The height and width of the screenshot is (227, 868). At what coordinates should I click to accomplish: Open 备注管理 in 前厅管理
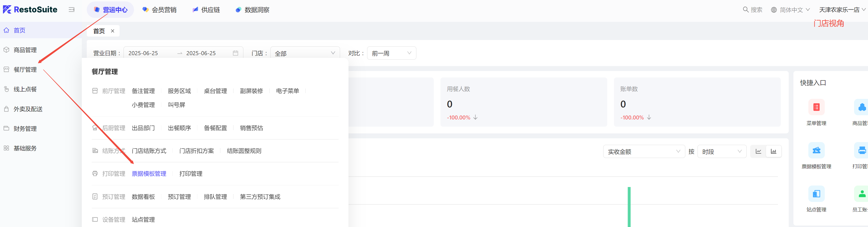(x=143, y=91)
